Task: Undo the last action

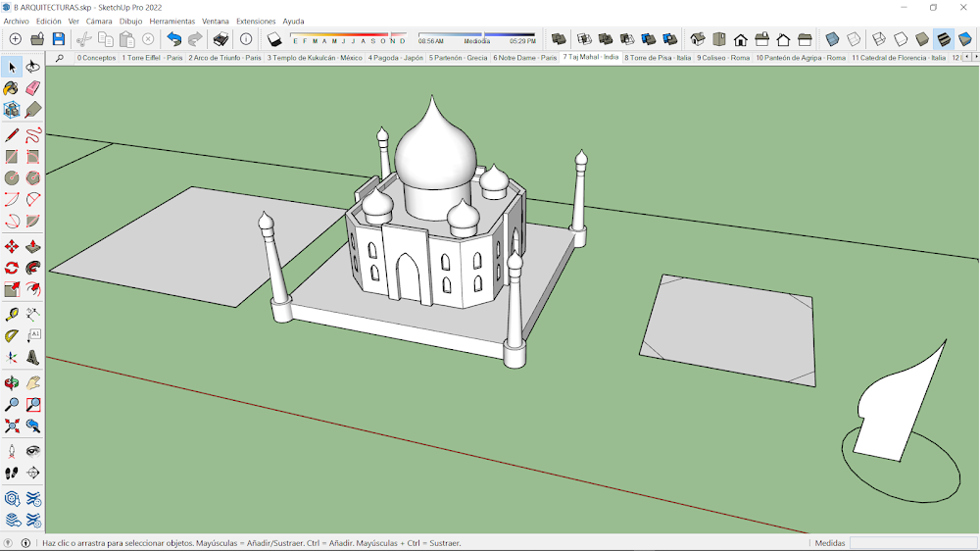Action: point(174,39)
